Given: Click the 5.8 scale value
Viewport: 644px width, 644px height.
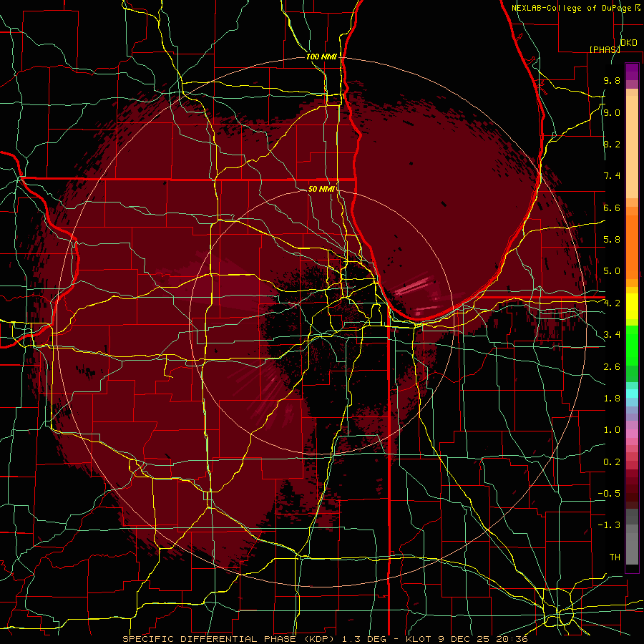Looking at the screenshot, I should (x=612, y=240).
